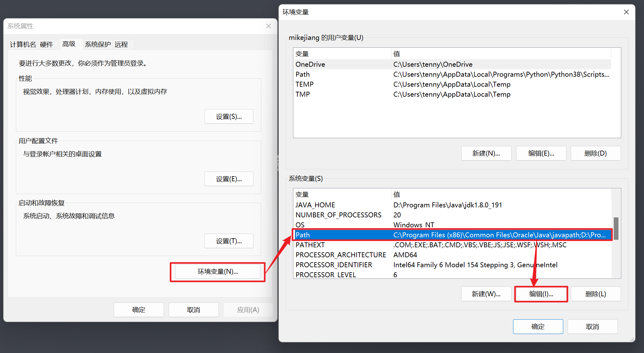Viewport: 644px width, 353px height.
Task: Click 编辑(I) for system variables
Action: coord(541,294)
